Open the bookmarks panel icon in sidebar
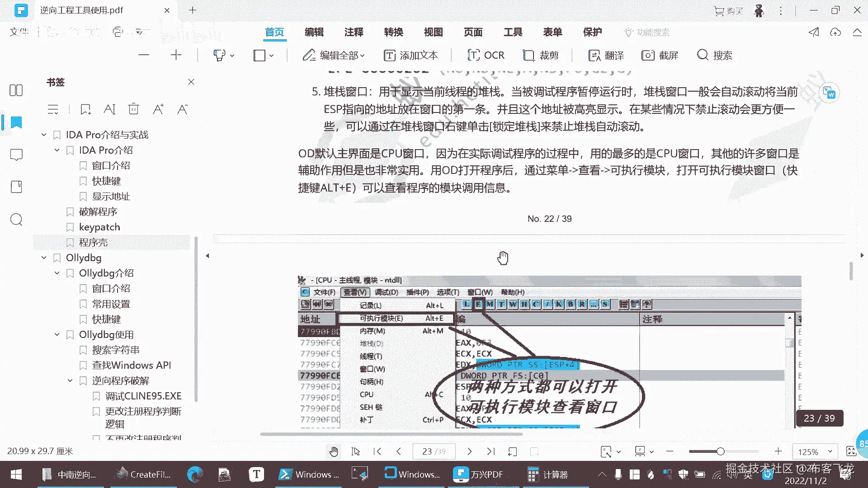 click(16, 122)
